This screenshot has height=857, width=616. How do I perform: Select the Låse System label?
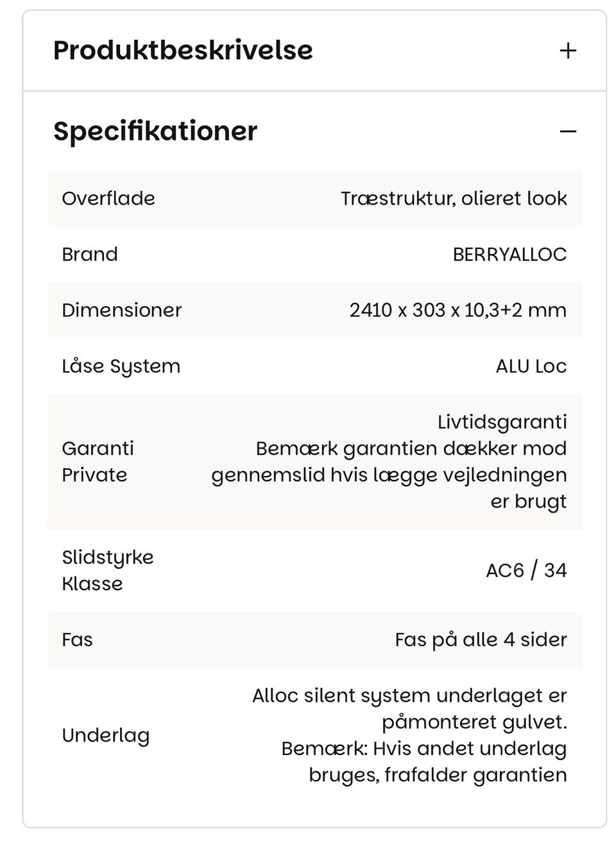click(121, 366)
